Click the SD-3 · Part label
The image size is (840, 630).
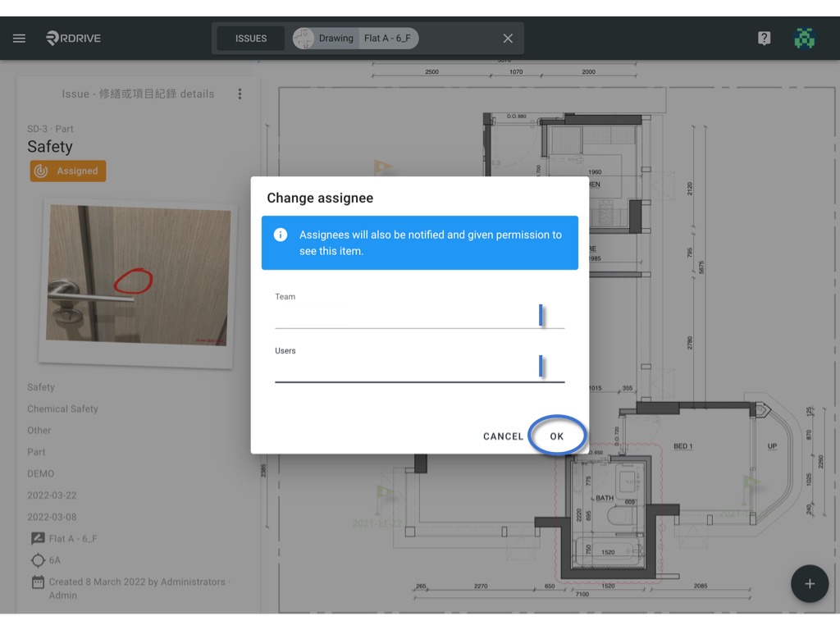click(x=50, y=129)
